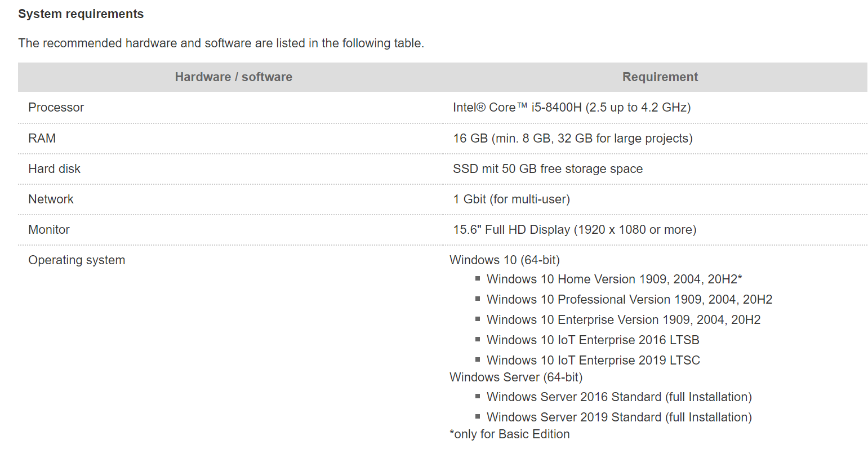Click the Windows Server 2016 Standard entry
This screenshot has width=868, height=449.
click(619, 397)
